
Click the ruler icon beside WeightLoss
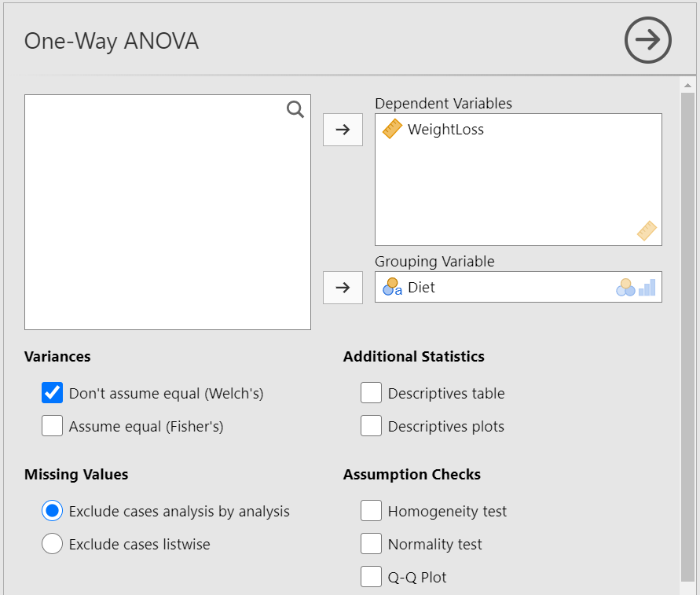click(392, 130)
